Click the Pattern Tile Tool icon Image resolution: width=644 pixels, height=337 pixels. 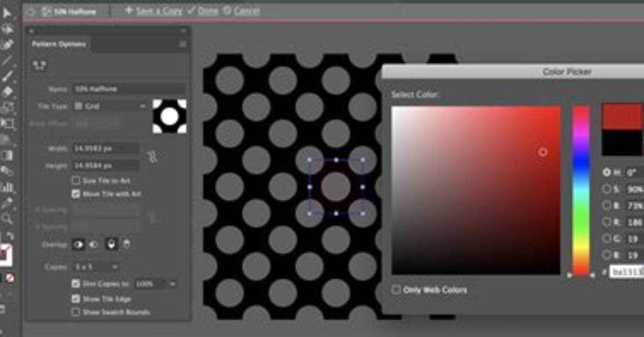point(39,65)
